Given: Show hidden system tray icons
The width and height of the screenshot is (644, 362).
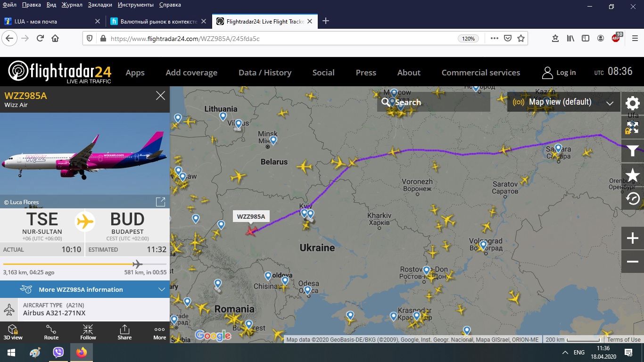Looking at the screenshot, I should [565, 352].
